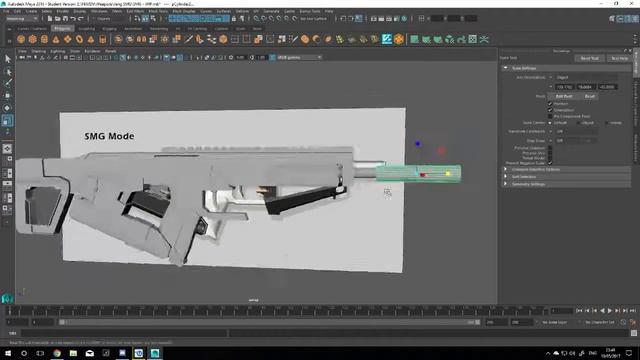The height and width of the screenshot is (360, 640).
Task: Select the Default scale center radio
Action: (550, 123)
